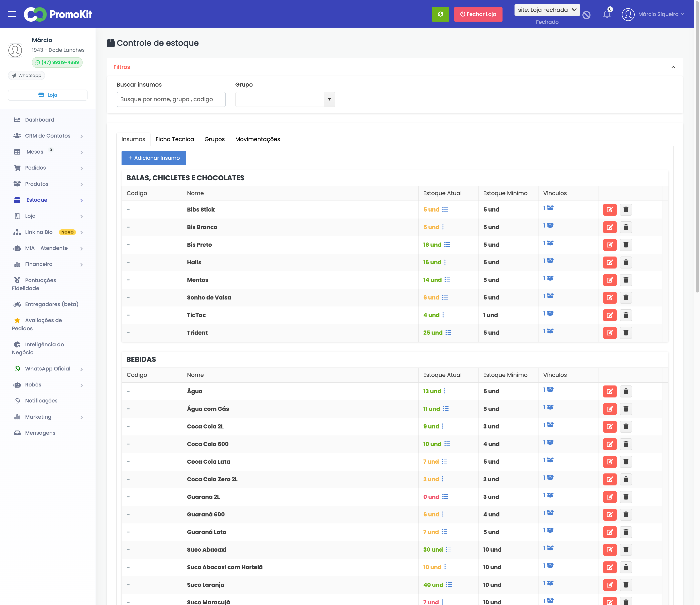Delete the Trident insumo
The width and height of the screenshot is (700, 605).
click(626, 332)
